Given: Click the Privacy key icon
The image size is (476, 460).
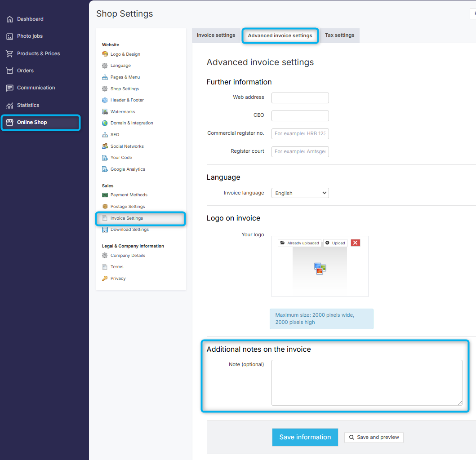Looking at the screenshot, I should point(105,278).
